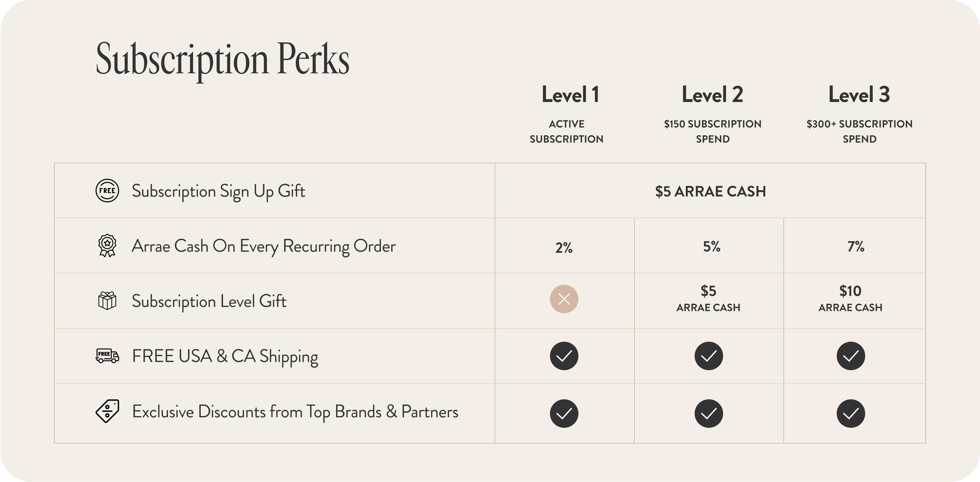The image size is (980, 482).
Task: Click the discount price tag icon
Action: pyautogui.click(x=107, y=411)
